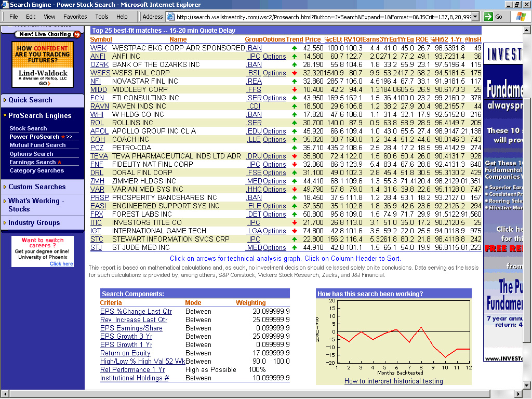Expand the Quick Search sidebar section

(x=30, y=100)
